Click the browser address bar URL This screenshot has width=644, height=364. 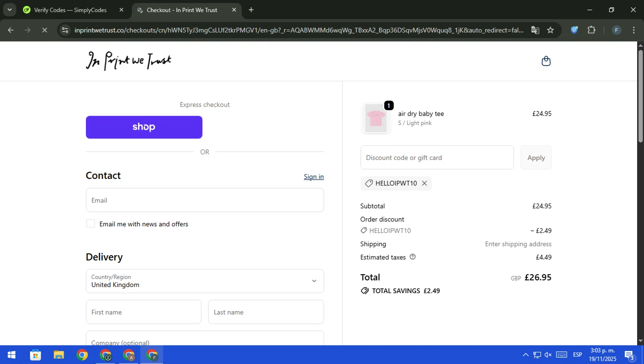coord(299,30)
